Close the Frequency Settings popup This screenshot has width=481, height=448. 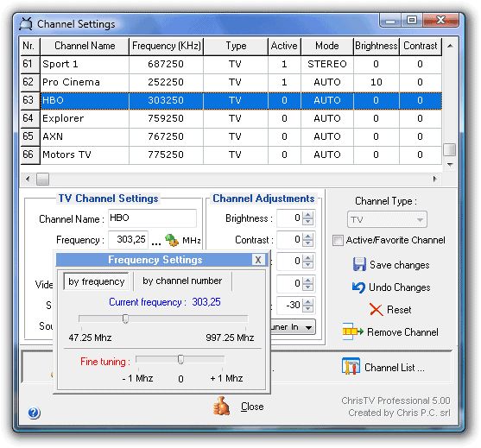coord(258,260)
